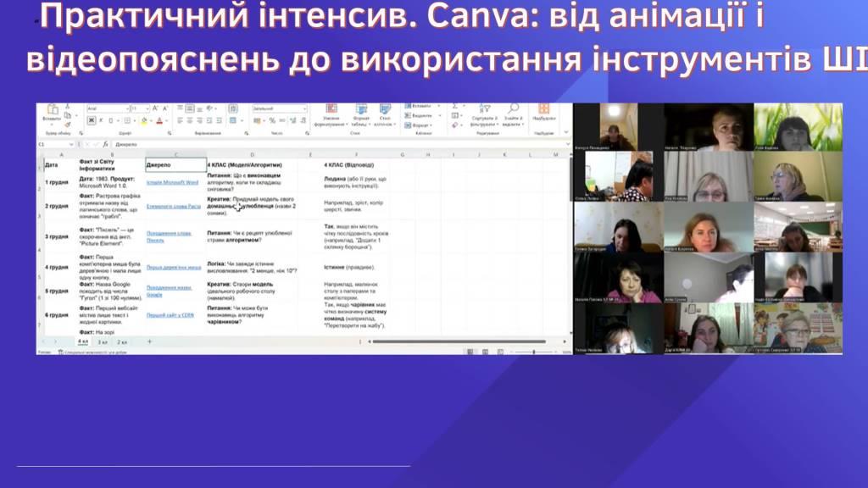Open the "Історія Microsoft Word" hyperlink
Screen dimensions: 868x488
(172, 182)
